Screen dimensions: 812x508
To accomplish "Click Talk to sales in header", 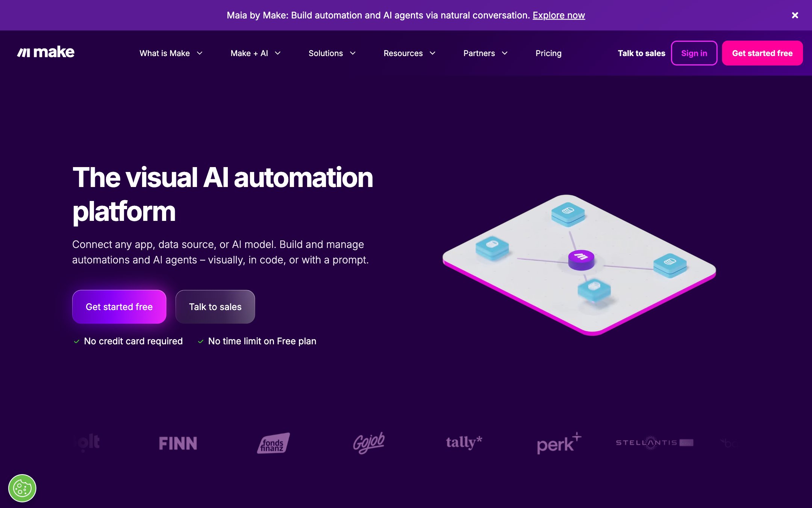I will (x=641, y=53).
